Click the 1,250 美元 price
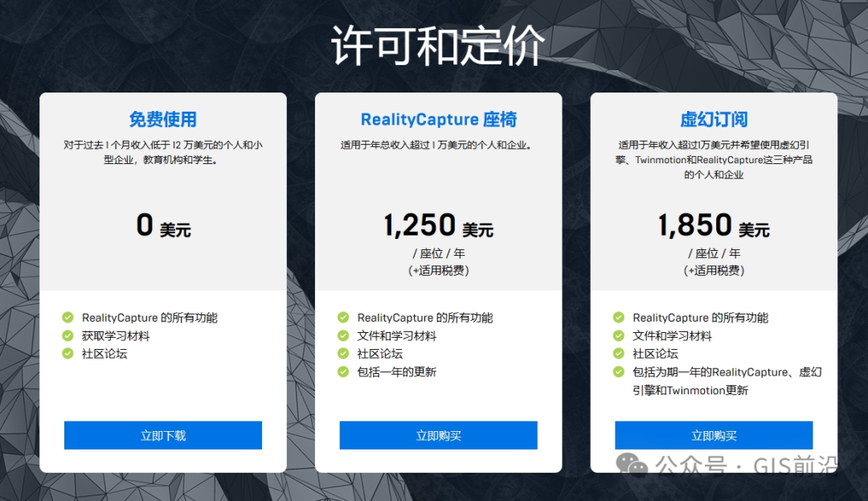Viewport: 868px width, 501px height. (439, 225)
